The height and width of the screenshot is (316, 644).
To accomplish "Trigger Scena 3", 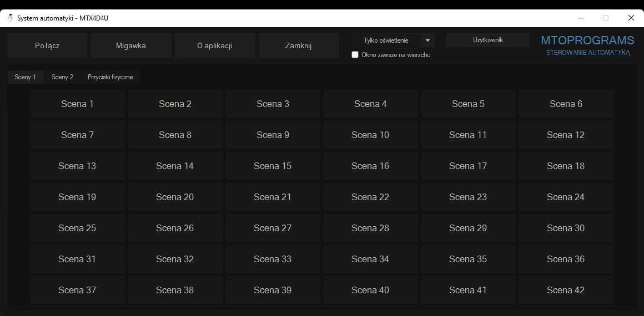I will click(273, 104).
